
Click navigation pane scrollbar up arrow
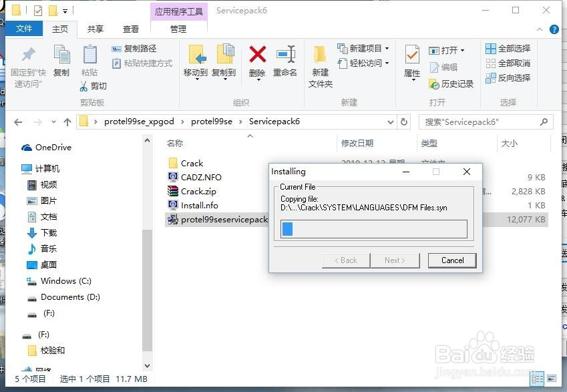tap(147, 141)
